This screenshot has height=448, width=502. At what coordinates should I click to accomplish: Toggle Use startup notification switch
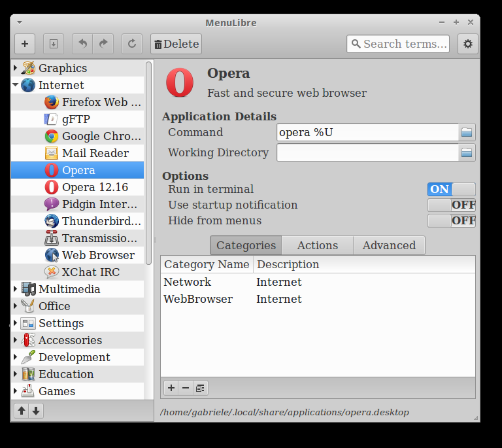[x=452, y=205]
